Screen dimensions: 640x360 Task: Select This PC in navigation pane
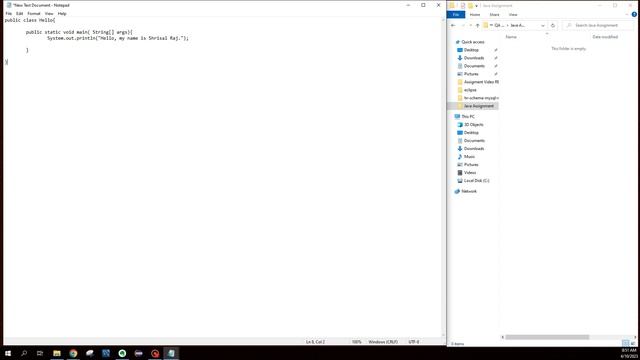tap(468, 116)
